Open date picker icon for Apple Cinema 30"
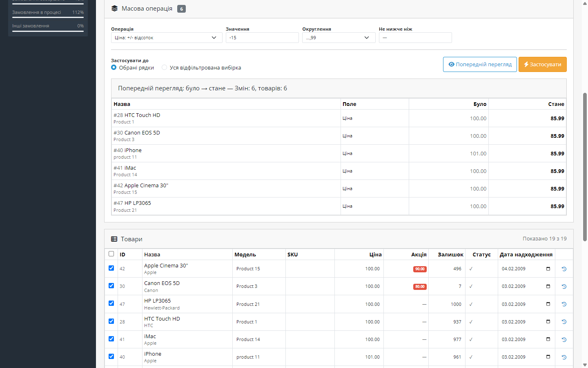The height and width of the screenshot is (368, 588). pyautogui.click(x=548, y=269)
